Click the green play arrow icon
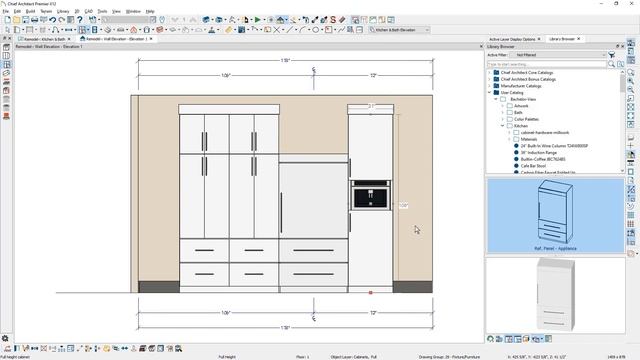The image size is (640, 360). pyautogui.click(x=258, y=20)
